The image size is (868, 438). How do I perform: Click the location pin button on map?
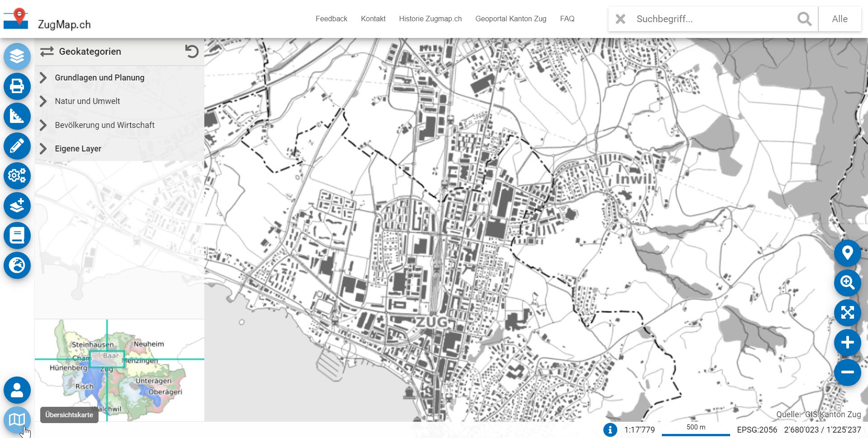(847, 253)
